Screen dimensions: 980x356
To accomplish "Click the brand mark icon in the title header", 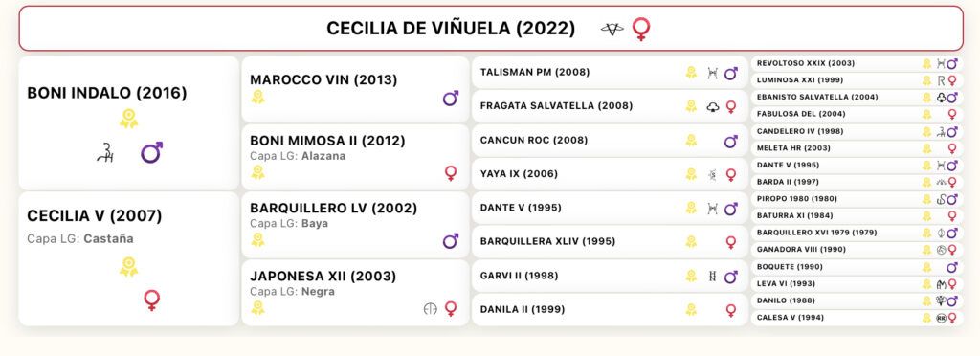I will 612,29.
